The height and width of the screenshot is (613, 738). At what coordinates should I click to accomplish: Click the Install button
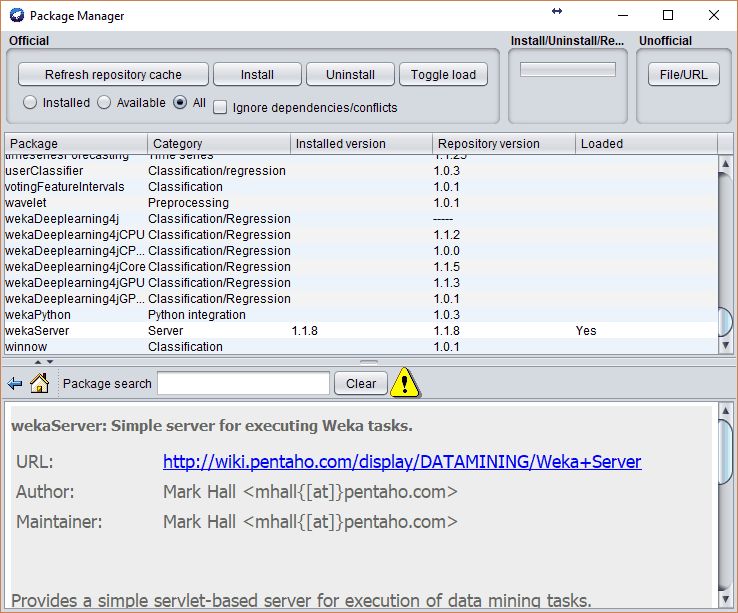pos(257,74)
